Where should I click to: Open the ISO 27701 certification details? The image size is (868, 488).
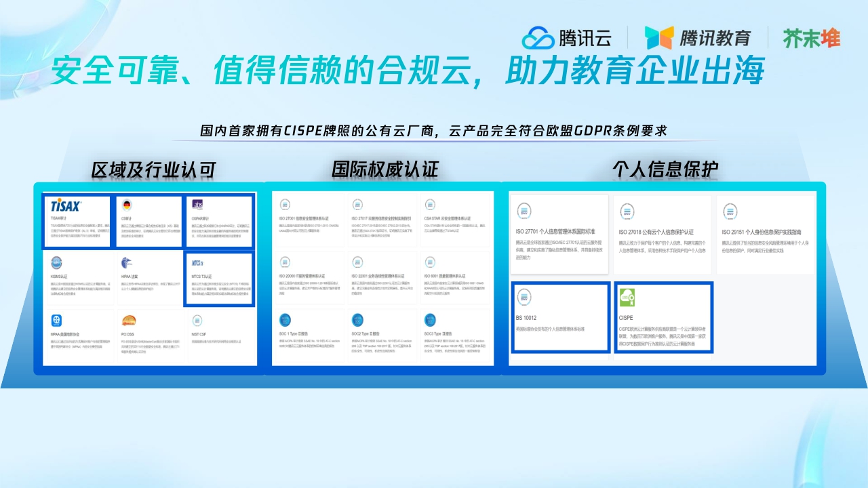[556, 231]
